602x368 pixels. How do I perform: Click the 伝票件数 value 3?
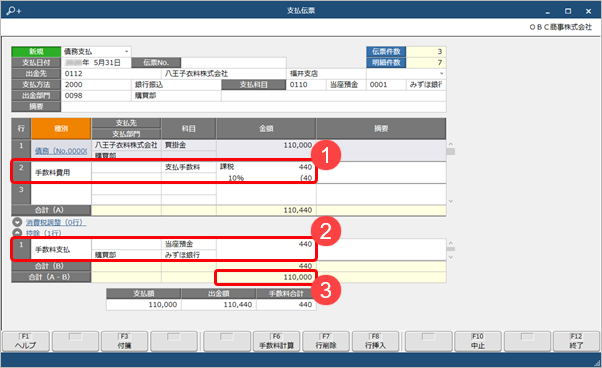point(426,51)
